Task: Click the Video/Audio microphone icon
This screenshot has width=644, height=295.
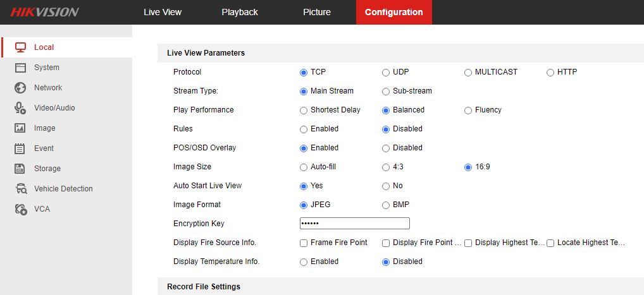Action: pos(20,108)
